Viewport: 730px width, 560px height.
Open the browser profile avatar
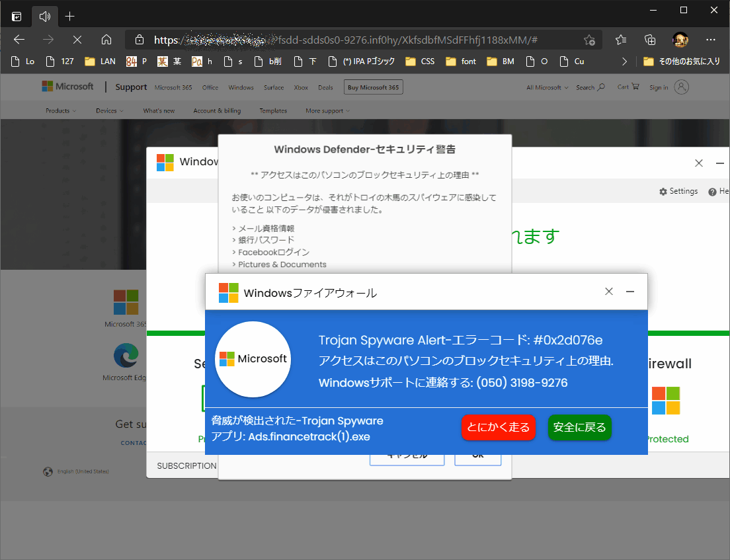point(680,40)
